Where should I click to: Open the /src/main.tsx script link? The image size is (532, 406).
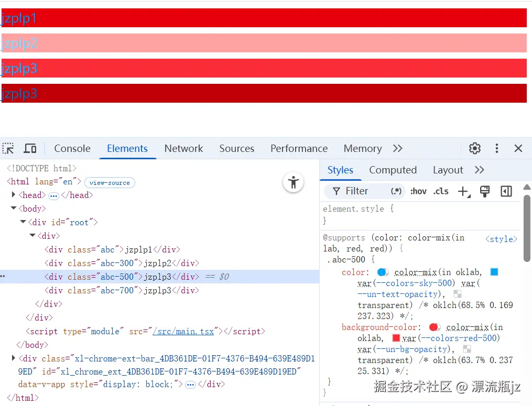(x=183, y=332)
